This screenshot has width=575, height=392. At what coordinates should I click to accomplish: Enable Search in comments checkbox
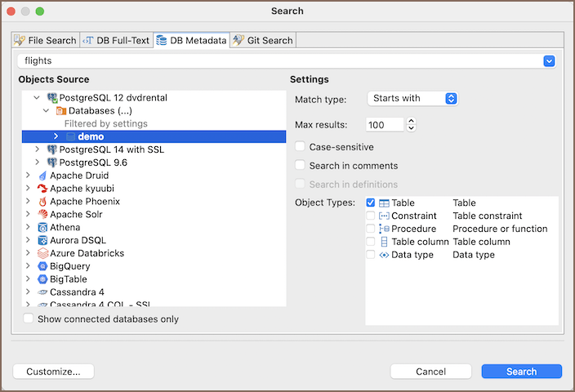(300, 165)
